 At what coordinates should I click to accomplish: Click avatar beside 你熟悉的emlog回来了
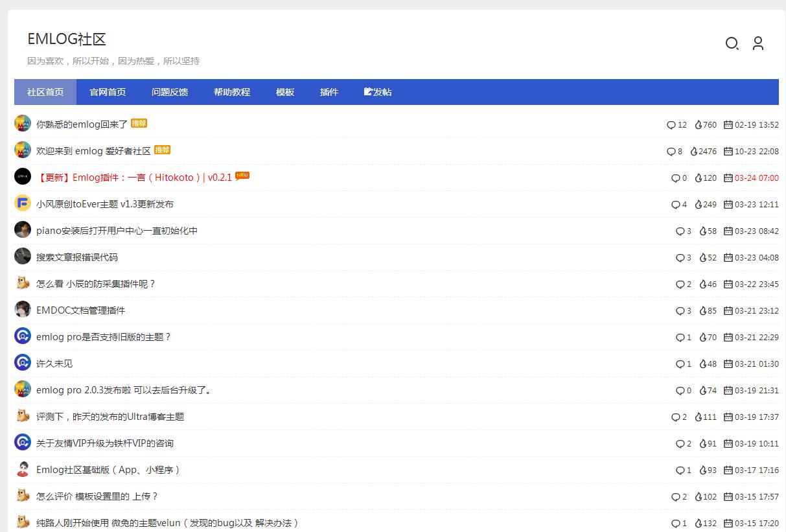(23, 123)
